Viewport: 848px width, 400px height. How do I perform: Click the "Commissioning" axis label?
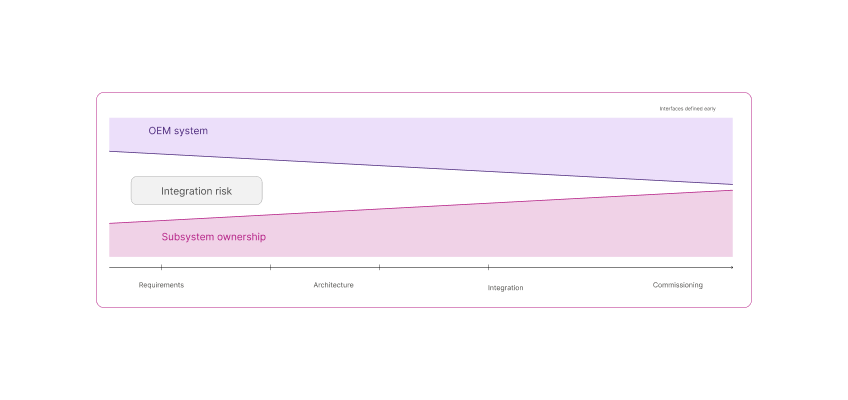678,285
